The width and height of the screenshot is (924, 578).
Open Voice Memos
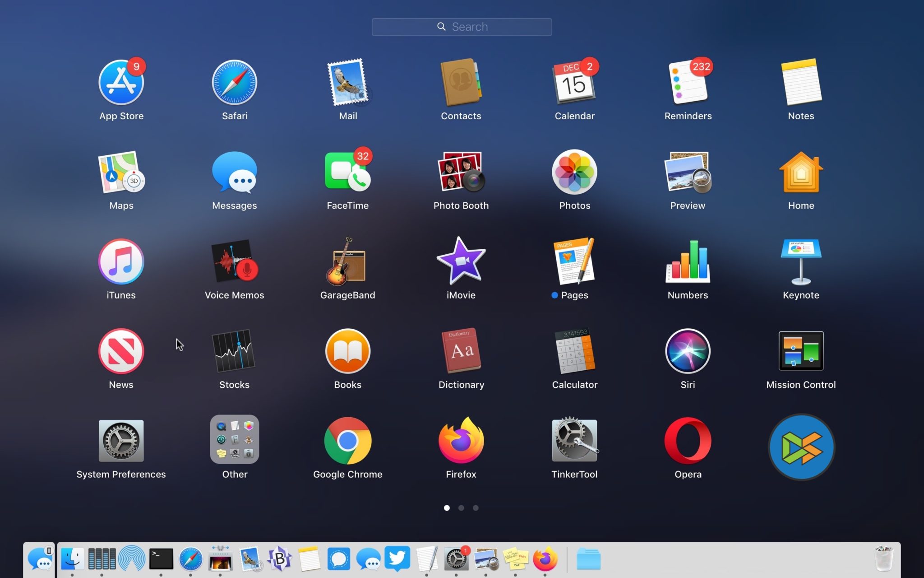click(x=234, y=262)
